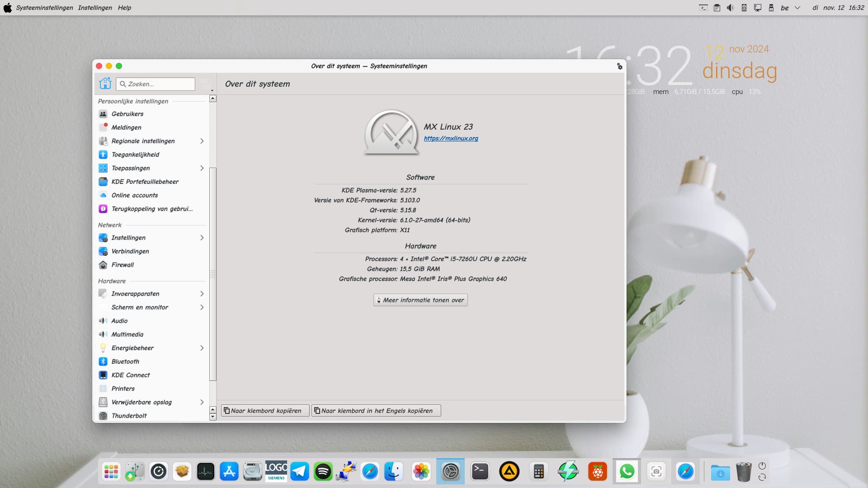Open Verbindingen under Netwerk
The height and width of the screenshot is (488, 868).
tap(151, 251)
